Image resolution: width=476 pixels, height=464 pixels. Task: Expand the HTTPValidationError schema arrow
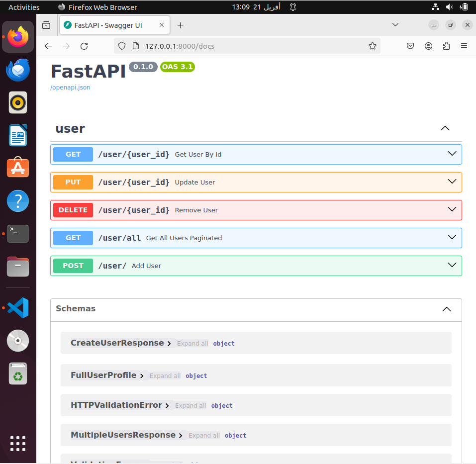click(x=167, y=406)
